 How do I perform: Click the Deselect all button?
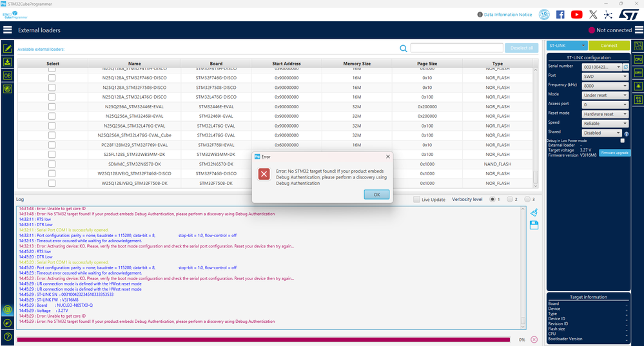522,48
